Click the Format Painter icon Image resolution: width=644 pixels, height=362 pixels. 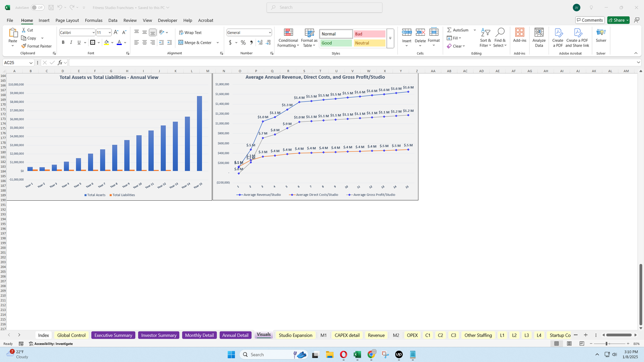24,46
